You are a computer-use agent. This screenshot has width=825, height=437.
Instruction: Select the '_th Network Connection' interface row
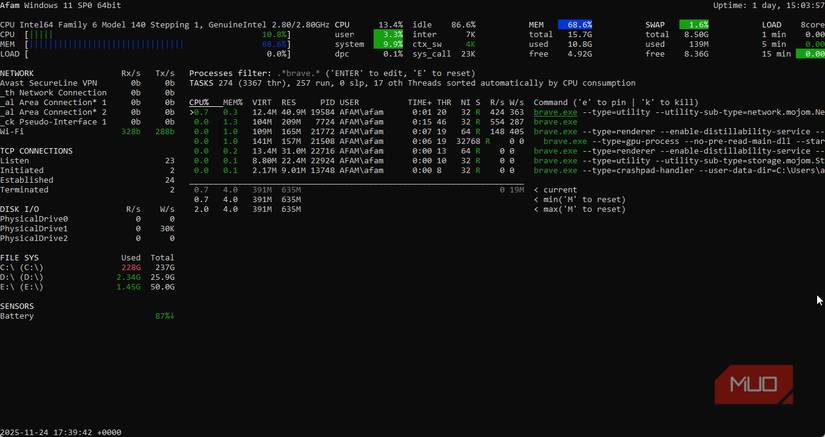click(x=87, y=93)
